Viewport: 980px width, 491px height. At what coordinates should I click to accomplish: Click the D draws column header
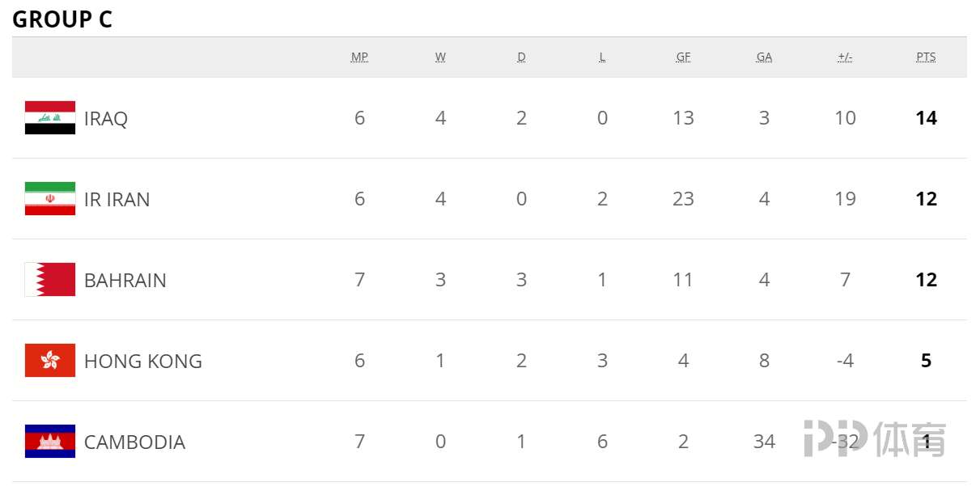pos(521,57)
